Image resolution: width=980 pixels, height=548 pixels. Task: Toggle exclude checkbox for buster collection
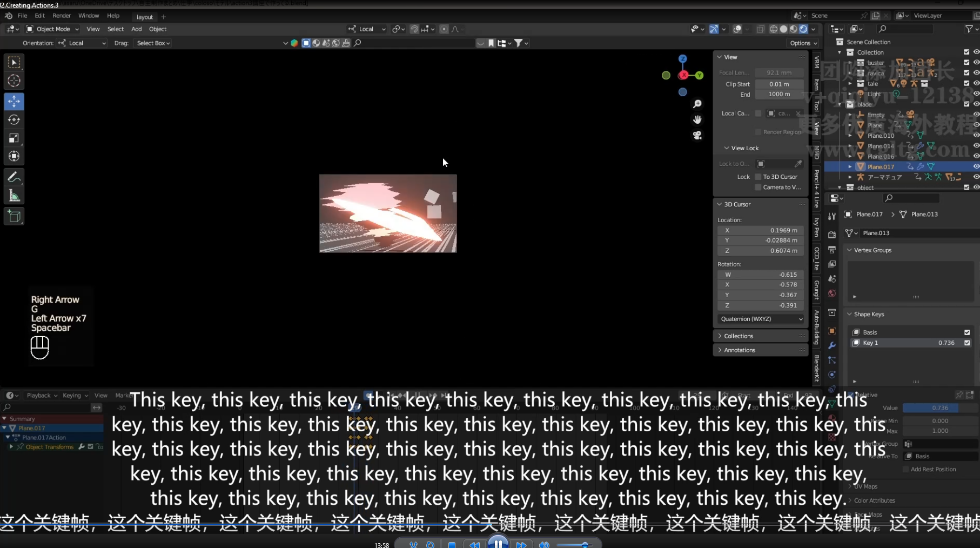coord(966,63)
